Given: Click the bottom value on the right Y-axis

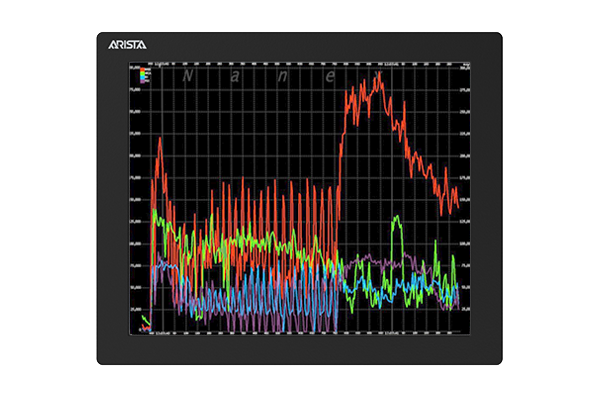Looking at the screenshot, I should pos(464,311).
